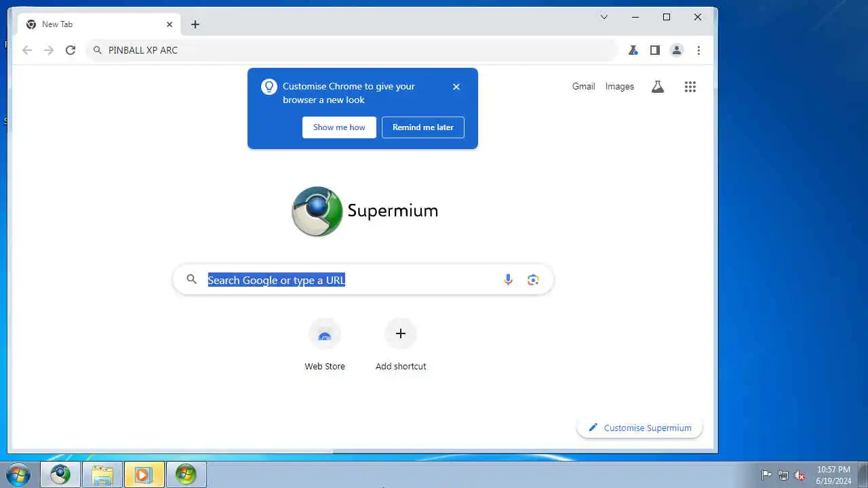Focus the address bar with PINBALL XP ARC
This screenshot has height=488, width=868.
coord(352,50)
